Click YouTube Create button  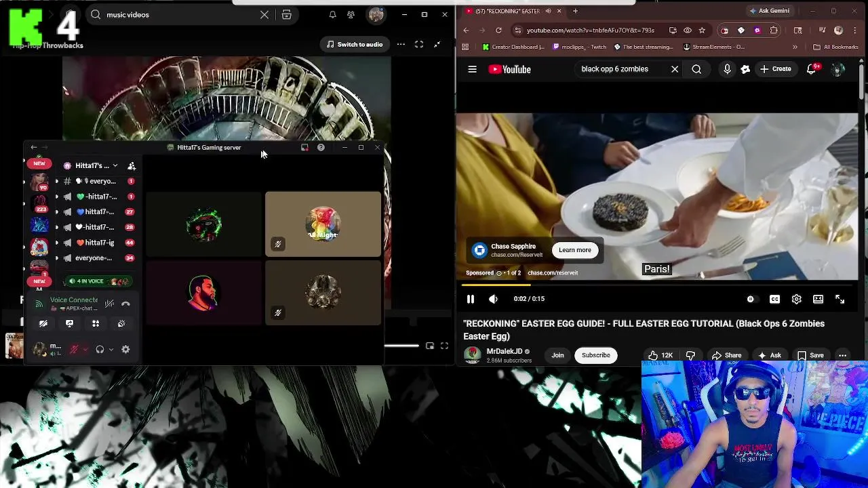click(775, 69)
